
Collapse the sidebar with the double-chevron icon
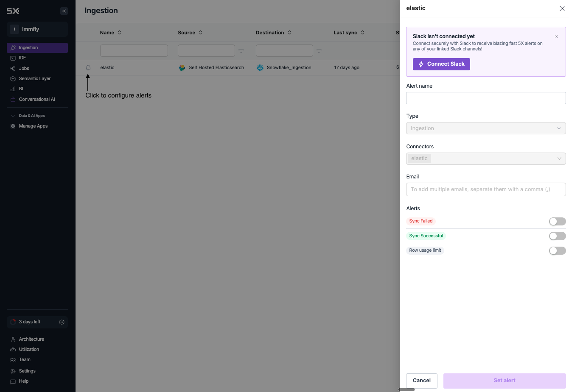64,11
